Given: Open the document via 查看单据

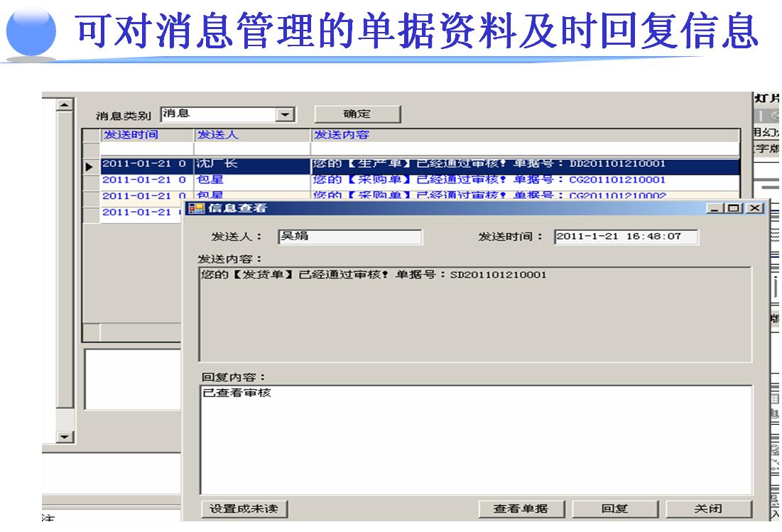Looking at the screenshot, I should click(521, 509).
